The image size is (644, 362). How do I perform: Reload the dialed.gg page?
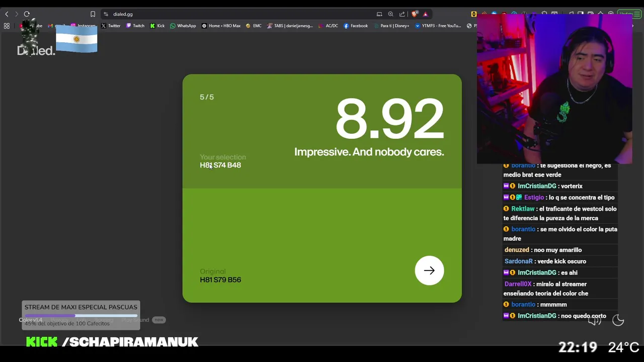[x=27, y=14]
